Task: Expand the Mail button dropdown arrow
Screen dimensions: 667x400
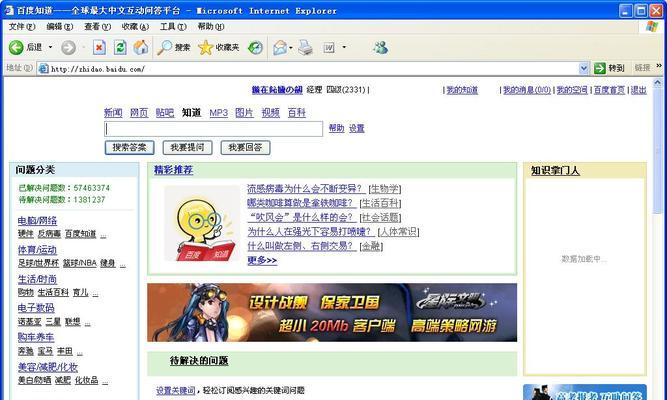Action: pos(291,47)
